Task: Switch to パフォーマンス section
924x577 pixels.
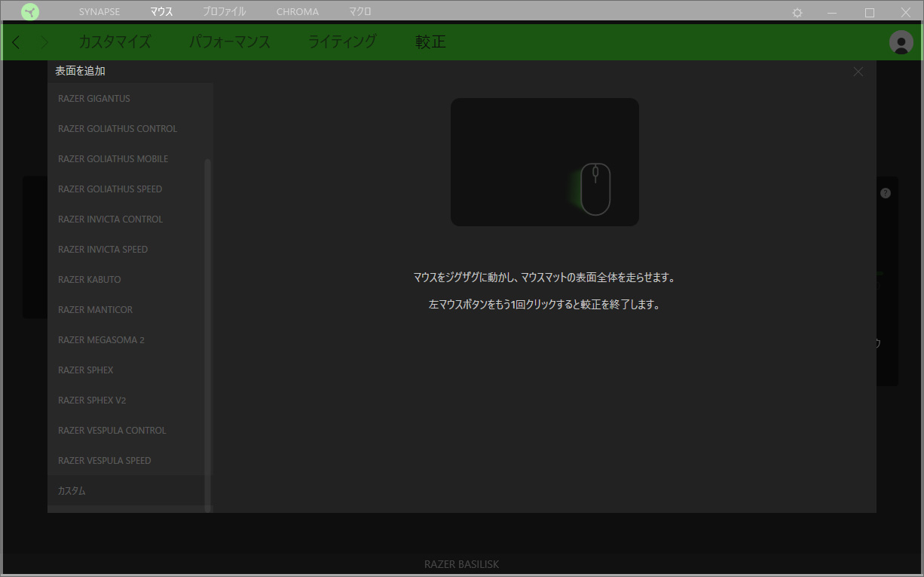Action: click(x=230, y=42)
